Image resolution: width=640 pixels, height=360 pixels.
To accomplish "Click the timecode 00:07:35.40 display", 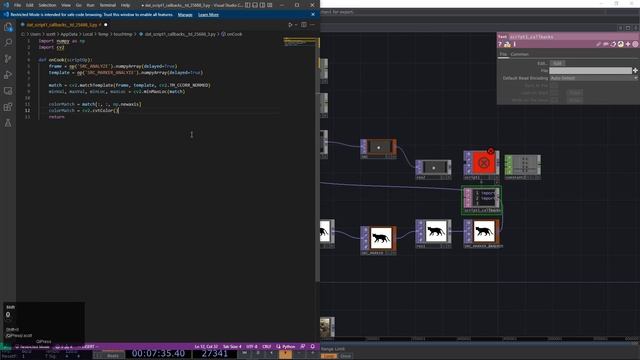I will click(x=158, y=353).
